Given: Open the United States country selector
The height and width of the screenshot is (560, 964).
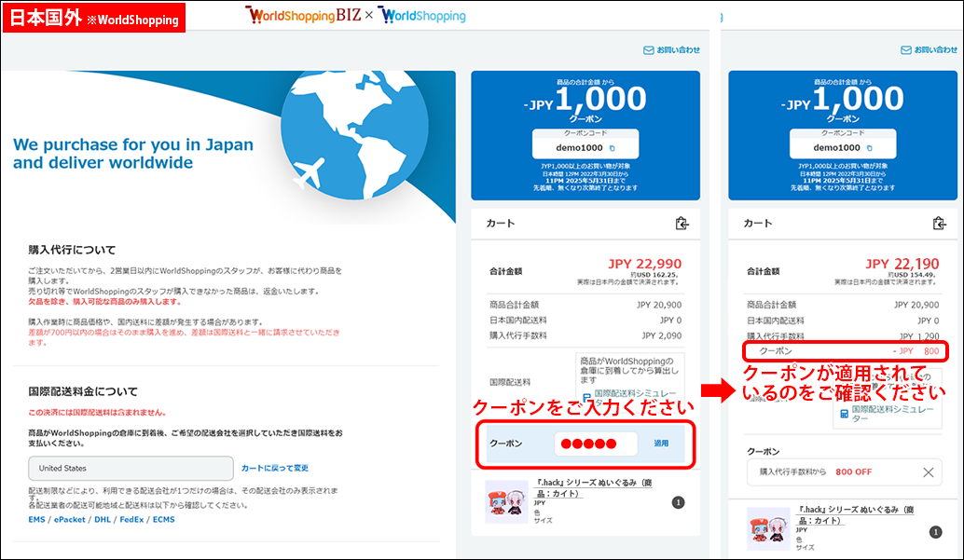Looking at the screenshot, I should [131, 468].
